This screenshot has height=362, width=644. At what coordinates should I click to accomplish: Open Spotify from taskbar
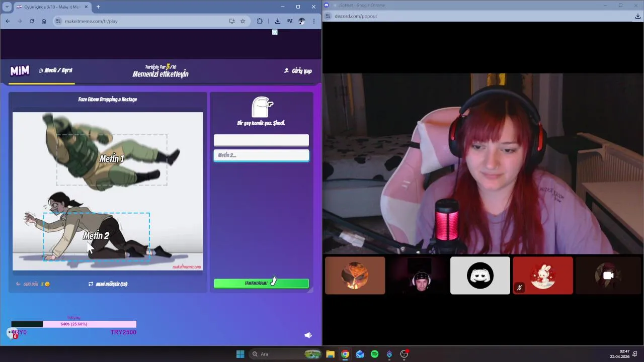375,354
